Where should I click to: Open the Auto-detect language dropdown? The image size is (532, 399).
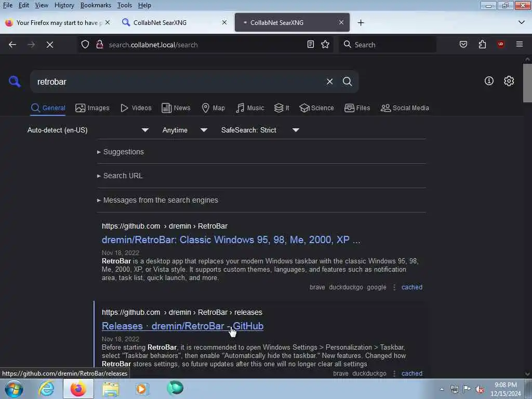(x=87, y=130)
